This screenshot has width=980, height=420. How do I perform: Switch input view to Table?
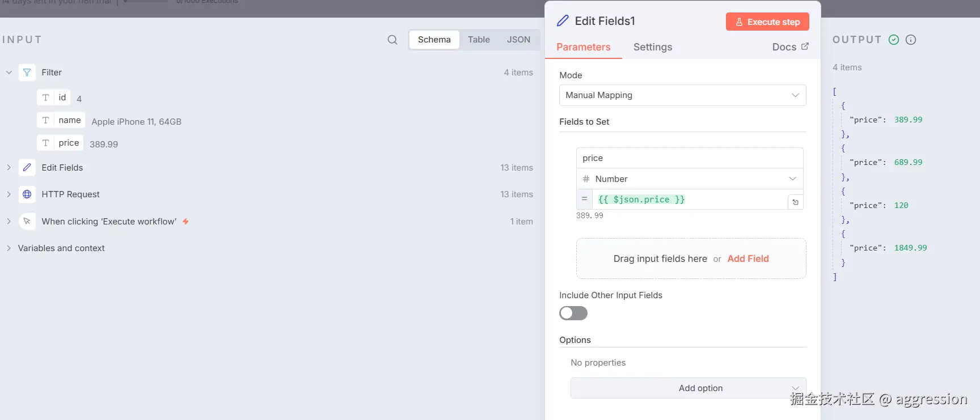(479, 40)
